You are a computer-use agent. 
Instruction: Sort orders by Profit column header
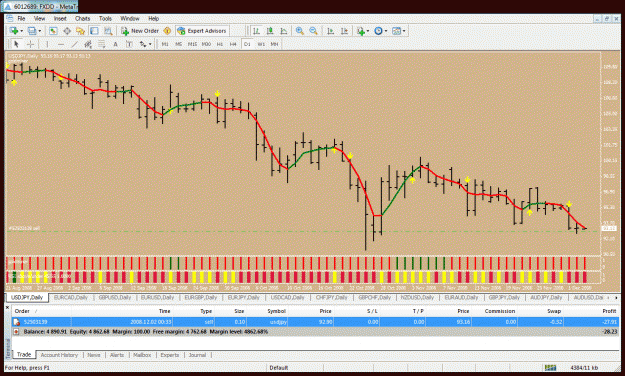pos(609,311)
